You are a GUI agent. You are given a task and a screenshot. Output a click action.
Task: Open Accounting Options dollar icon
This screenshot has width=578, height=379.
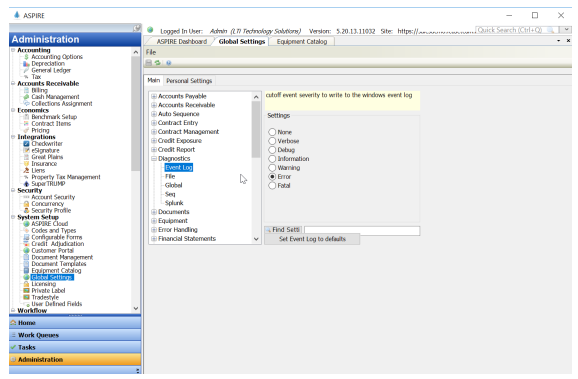tap(26, 57)
